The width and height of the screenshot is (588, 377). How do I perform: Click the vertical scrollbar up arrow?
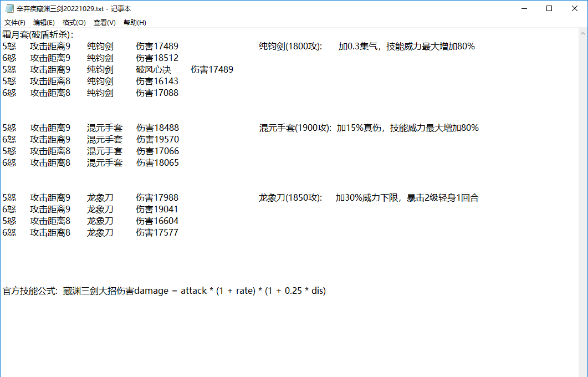[x=582, y=33]
